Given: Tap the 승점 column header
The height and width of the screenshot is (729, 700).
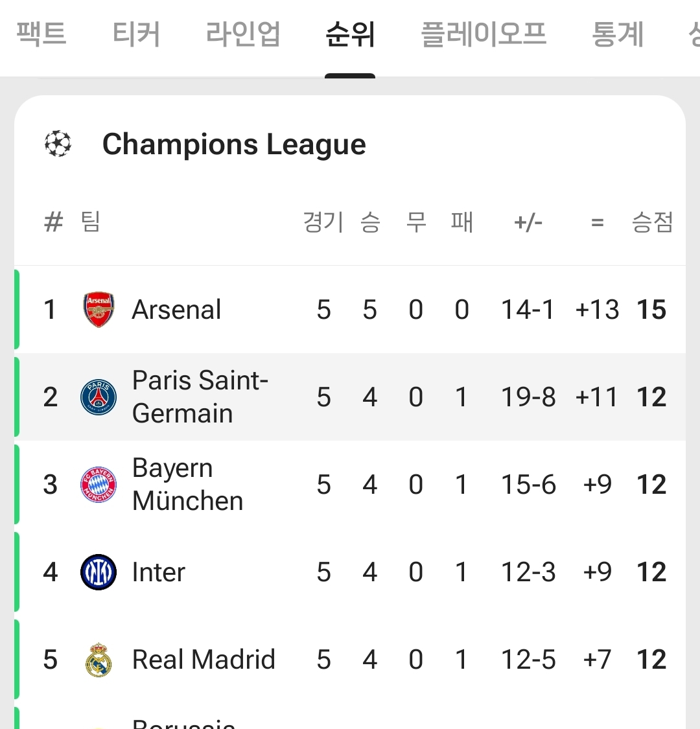Looking at the screenshot, I should coord(652,223).
